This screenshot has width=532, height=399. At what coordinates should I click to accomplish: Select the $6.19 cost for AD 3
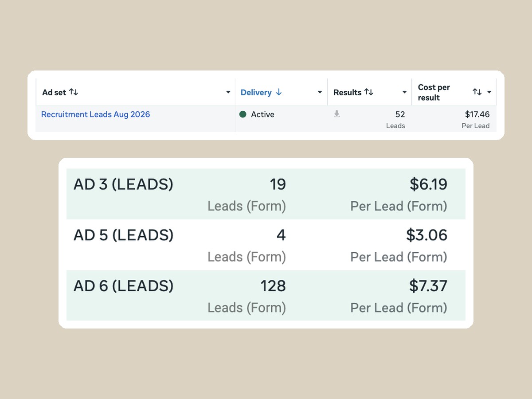[428, 184]
